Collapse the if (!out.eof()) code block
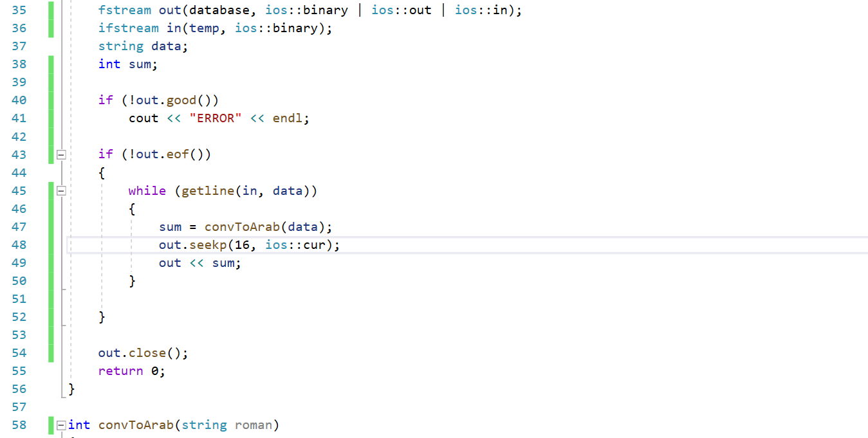Screen dimensions: 868x438 click(61, 154)
